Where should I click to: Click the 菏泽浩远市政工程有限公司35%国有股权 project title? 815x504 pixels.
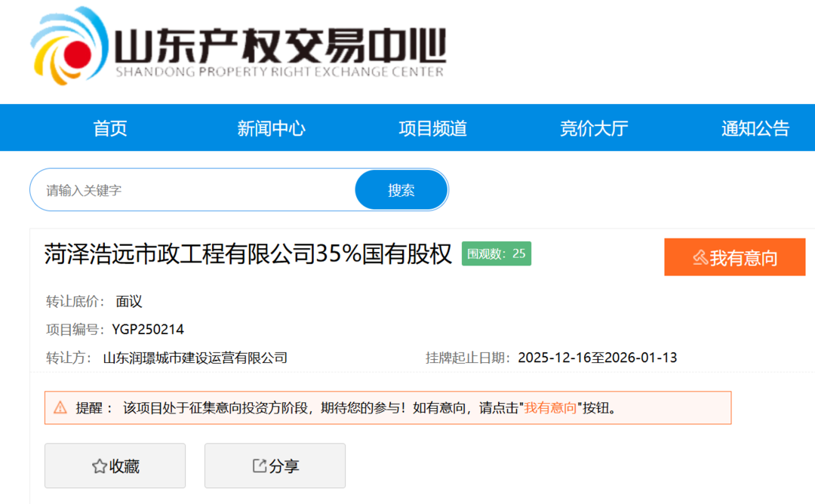click(248, 254)
